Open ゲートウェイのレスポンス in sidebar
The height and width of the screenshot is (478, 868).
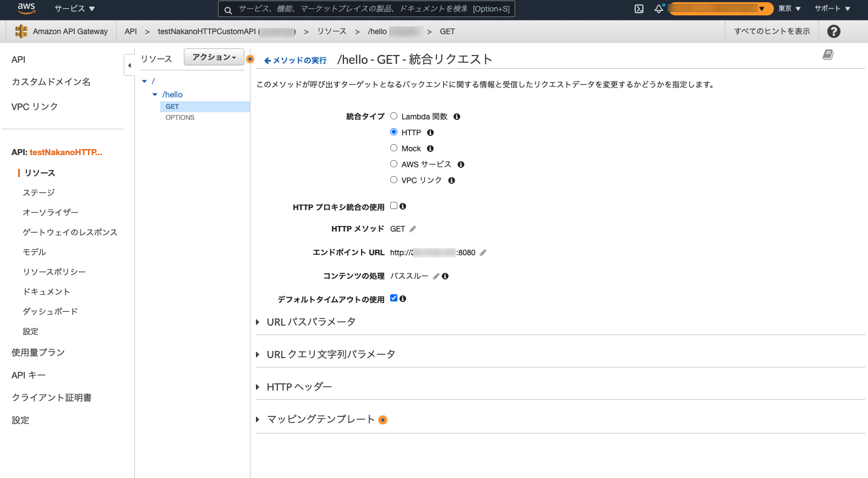point(70,233)
